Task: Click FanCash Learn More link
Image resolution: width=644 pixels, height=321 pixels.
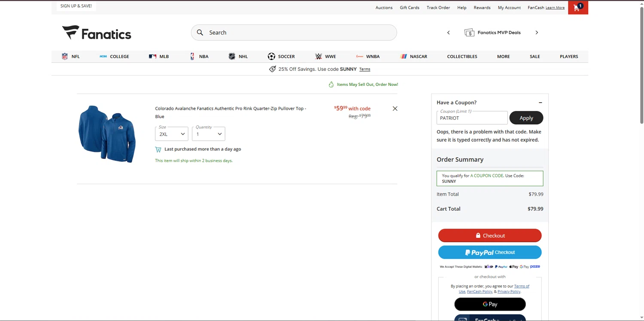Action: [x=555, y=8]
